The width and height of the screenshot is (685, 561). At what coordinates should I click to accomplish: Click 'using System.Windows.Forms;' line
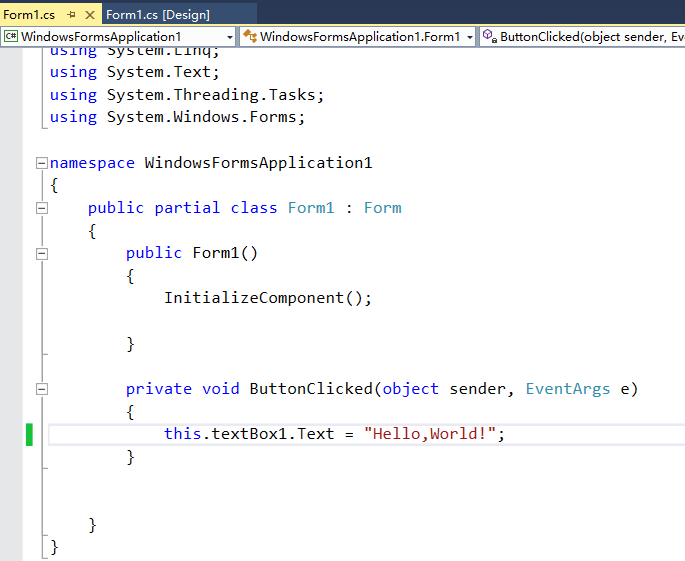(177, 117)
